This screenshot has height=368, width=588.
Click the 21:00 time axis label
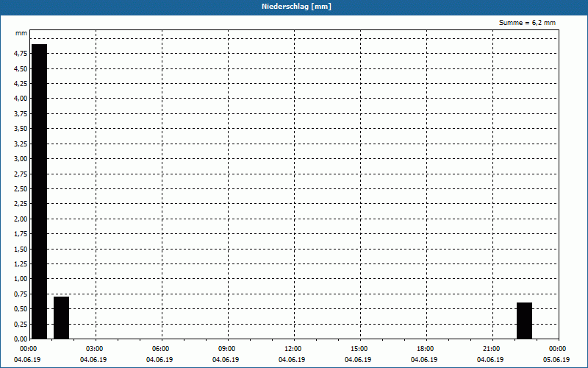(492, 348)
